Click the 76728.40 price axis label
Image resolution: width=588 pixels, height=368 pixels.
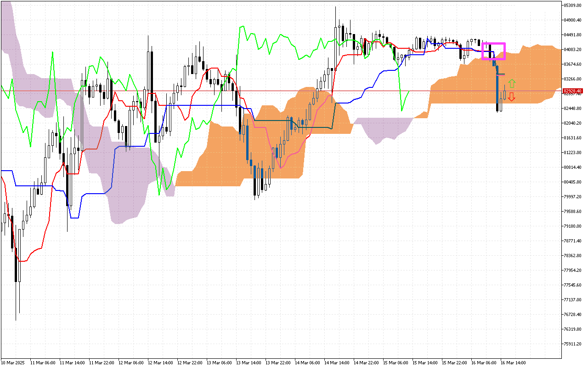[572, 315]
